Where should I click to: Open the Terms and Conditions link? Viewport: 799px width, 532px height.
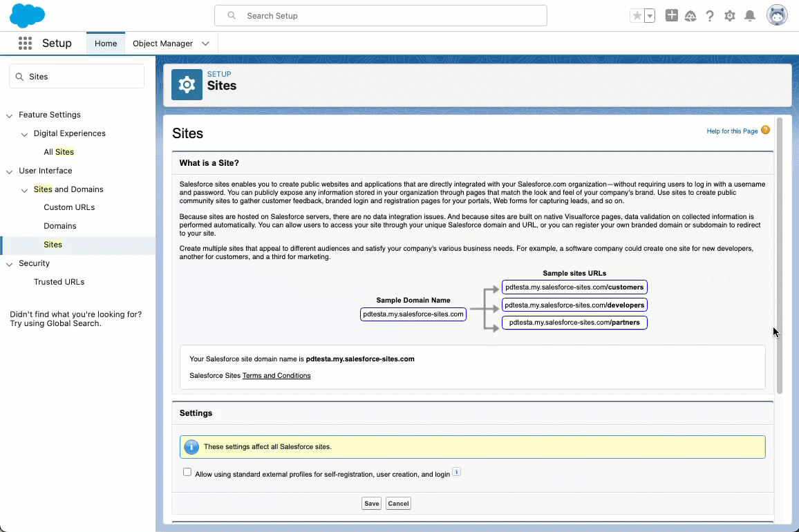click(x=276, y=376)
